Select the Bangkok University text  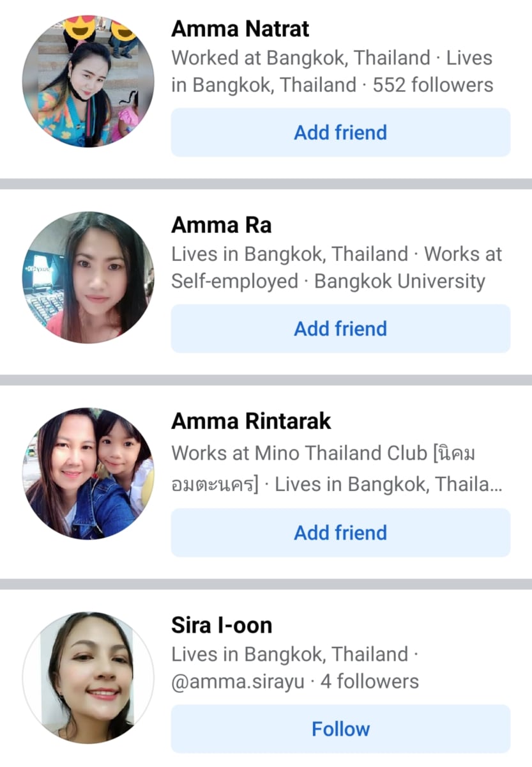(x=400, y=281)
